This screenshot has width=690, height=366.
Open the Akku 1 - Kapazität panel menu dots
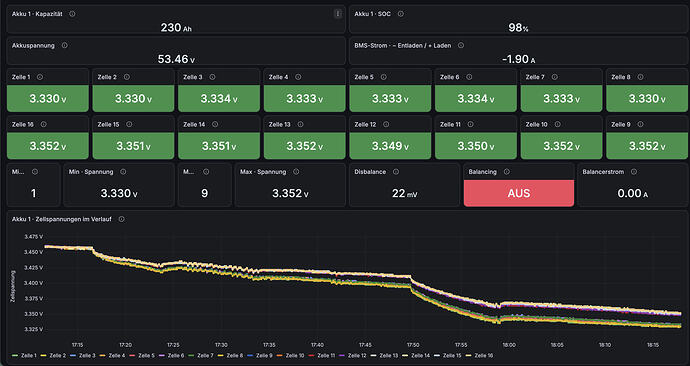pos(338,14)
